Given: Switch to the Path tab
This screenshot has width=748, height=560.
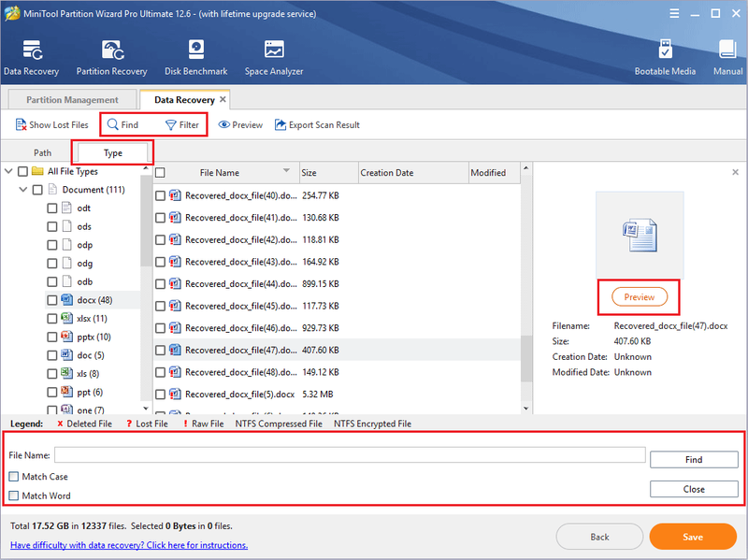Looking at the screenshot, I should 42,152.
